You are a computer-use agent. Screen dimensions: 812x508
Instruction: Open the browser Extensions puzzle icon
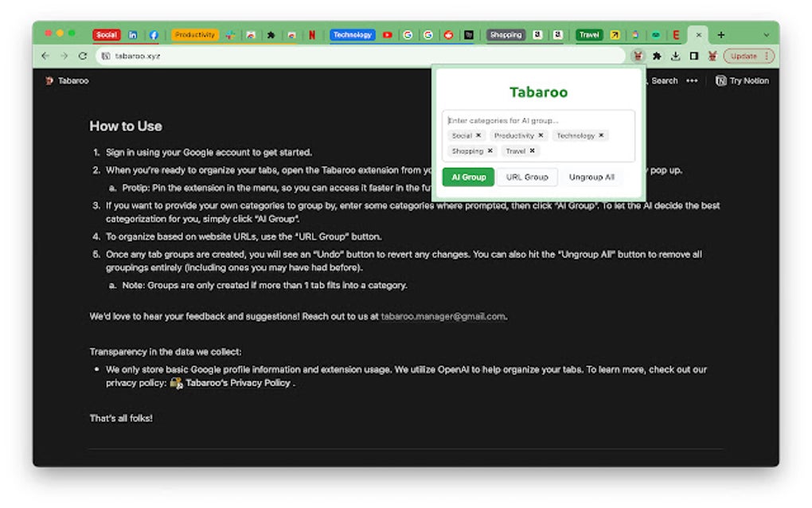656,56
